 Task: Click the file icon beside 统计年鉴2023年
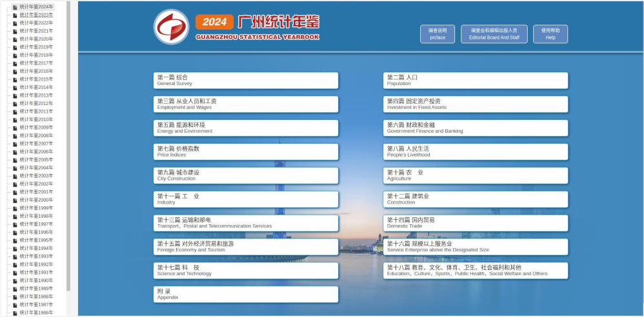click(15, 15)
